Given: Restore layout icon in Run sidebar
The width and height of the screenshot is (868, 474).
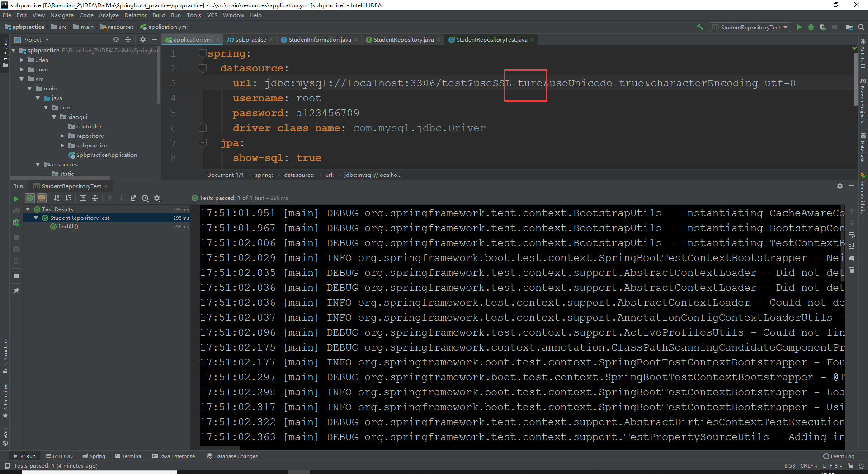Looking at the screenshot, I should pyautogui.click(x=16, y=275).
